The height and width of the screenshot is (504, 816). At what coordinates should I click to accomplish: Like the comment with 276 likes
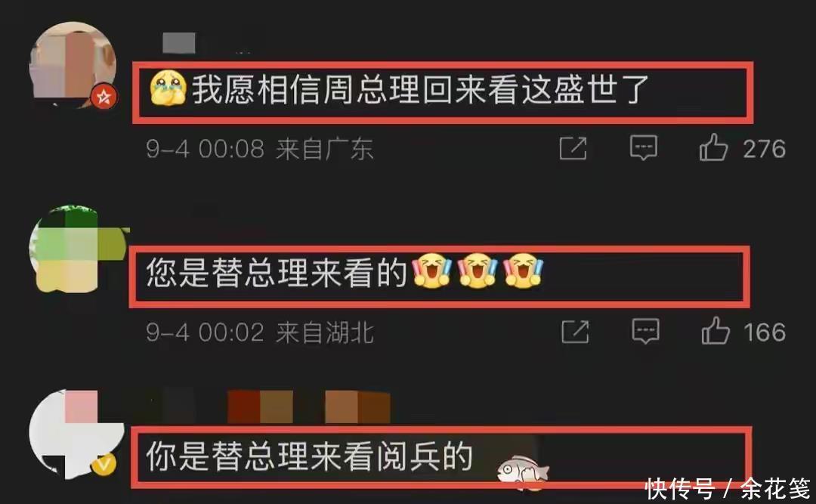tap(713, 147)
